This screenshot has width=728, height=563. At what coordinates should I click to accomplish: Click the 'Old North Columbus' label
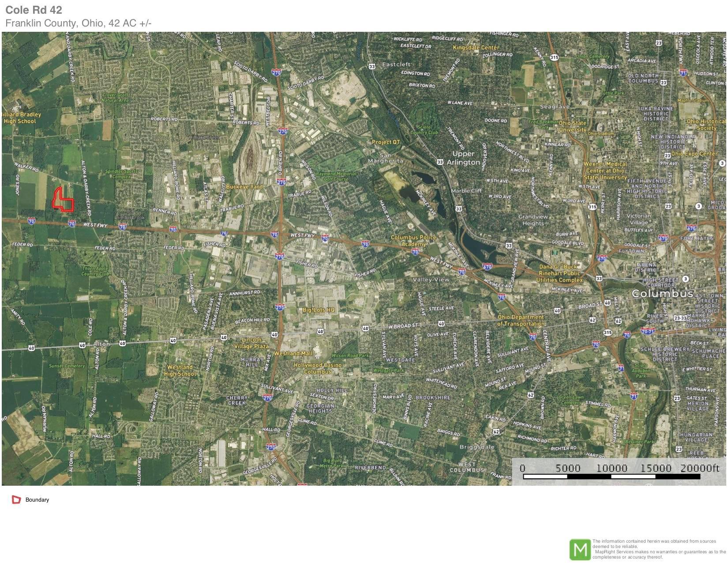pyautogui.click(x=643, y=79)
